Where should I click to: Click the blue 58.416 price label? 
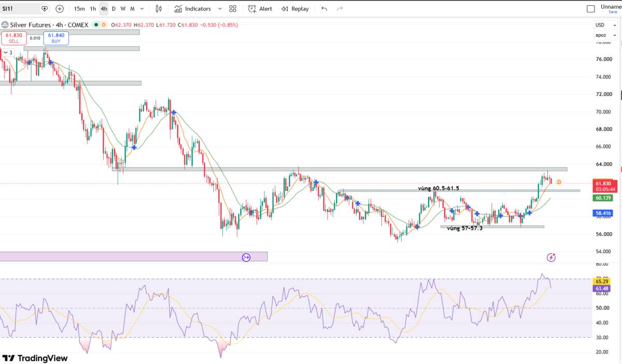[x=603, y=213]
